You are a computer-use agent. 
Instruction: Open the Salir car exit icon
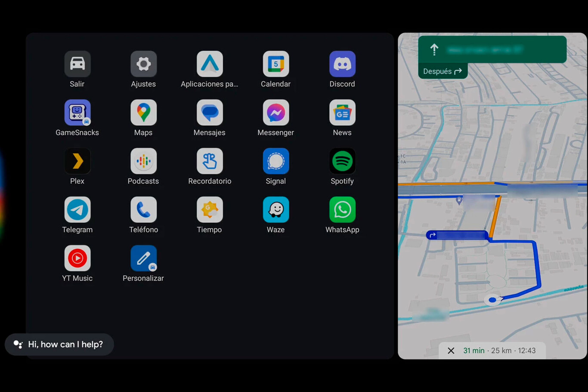pos(77,64)
